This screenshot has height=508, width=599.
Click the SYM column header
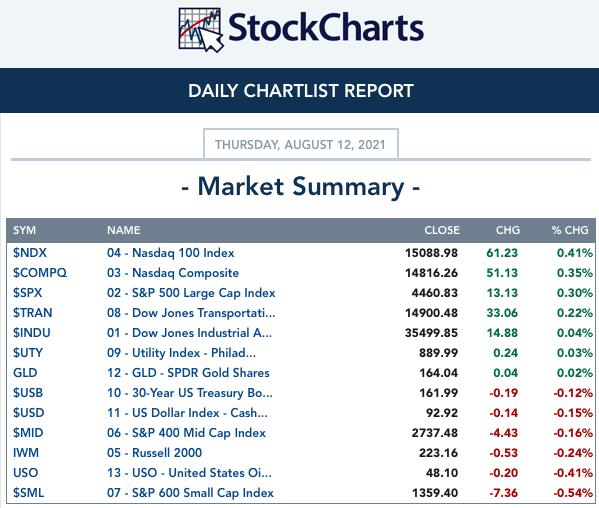point(24,230)
